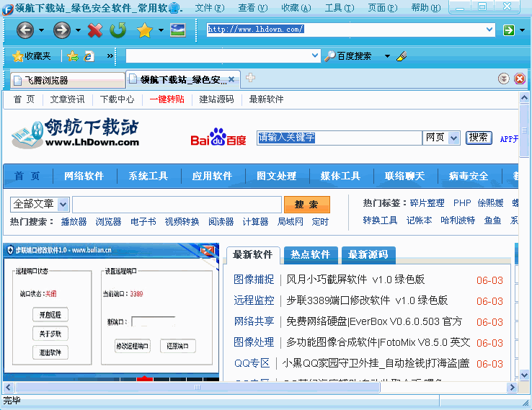Open the Forward button history dropdown arrow
This screenshot has height=410, width=532.
[x=78, y=30]
